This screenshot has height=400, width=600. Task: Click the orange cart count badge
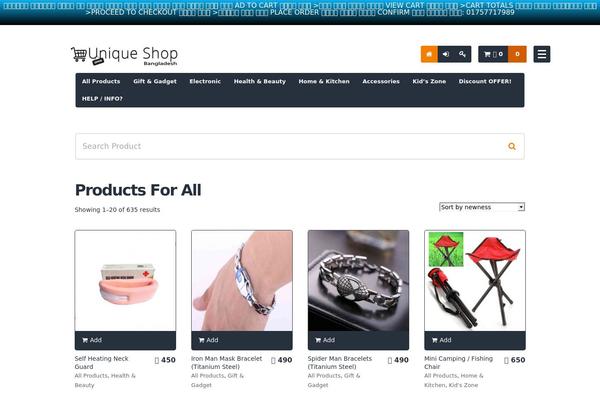pyautogui.click(x=517, y=54)
